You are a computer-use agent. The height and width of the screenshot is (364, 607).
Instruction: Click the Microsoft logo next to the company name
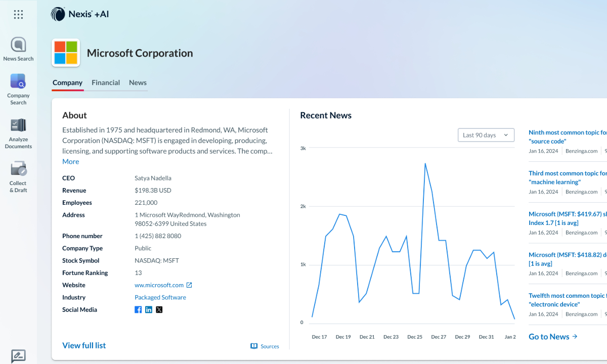pos(66,53)
